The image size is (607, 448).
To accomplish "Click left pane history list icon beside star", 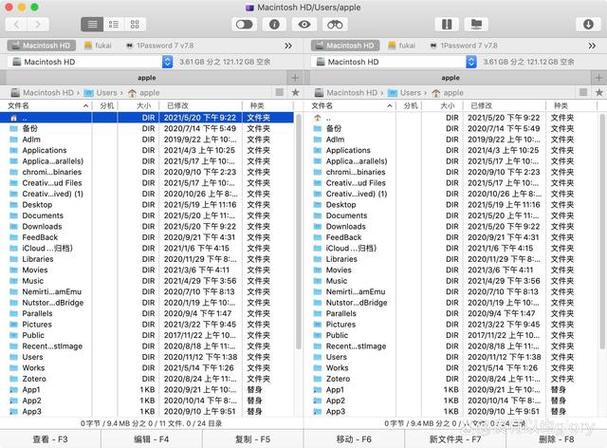I will point(279,92).
